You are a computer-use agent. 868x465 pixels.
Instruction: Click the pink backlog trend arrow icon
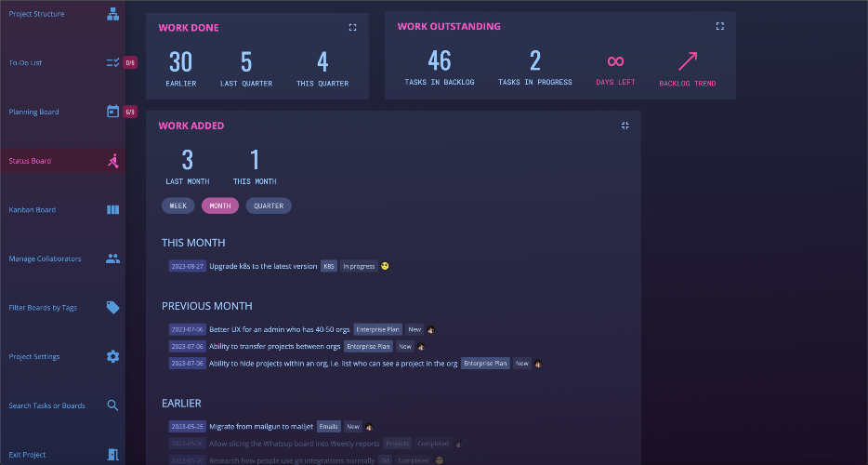pyautogui.click(x=688, y=61)
